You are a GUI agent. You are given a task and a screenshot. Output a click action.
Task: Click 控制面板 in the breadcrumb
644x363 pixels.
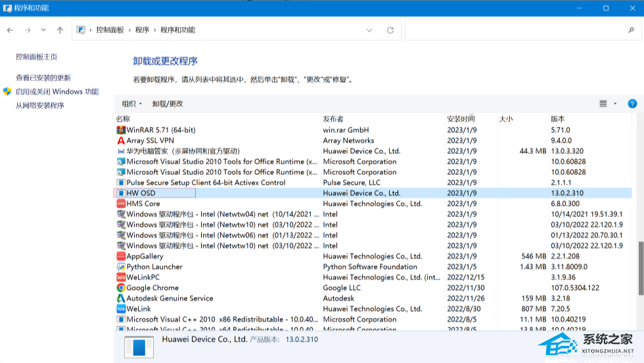tap(110, 30)
